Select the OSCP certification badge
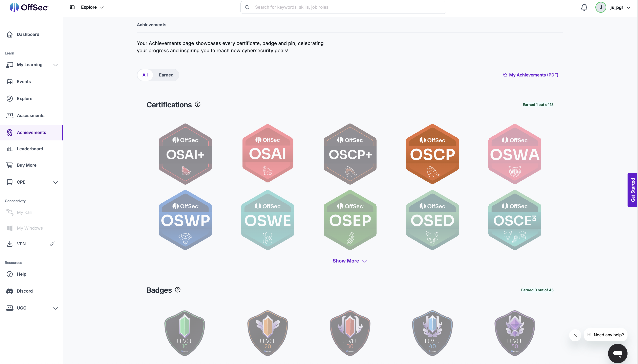Image resolution: width=638 pixels, height=364 pixels. [432, 154]
